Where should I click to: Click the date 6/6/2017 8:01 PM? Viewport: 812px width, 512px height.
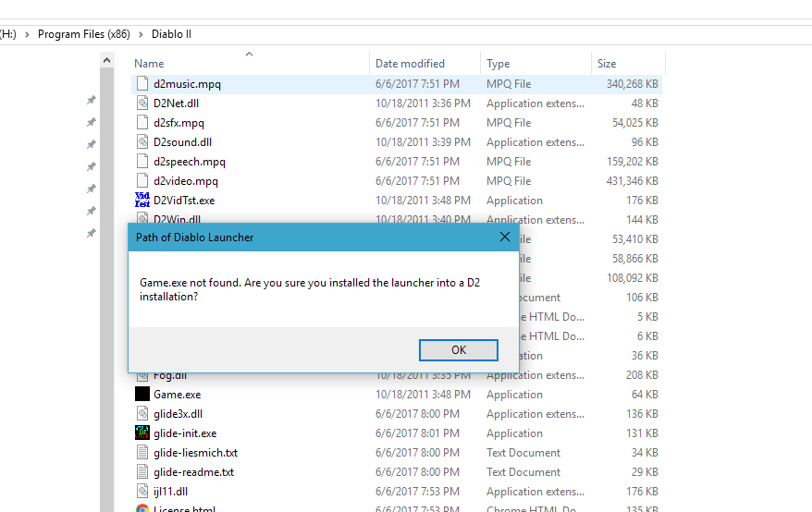(417, 433)
